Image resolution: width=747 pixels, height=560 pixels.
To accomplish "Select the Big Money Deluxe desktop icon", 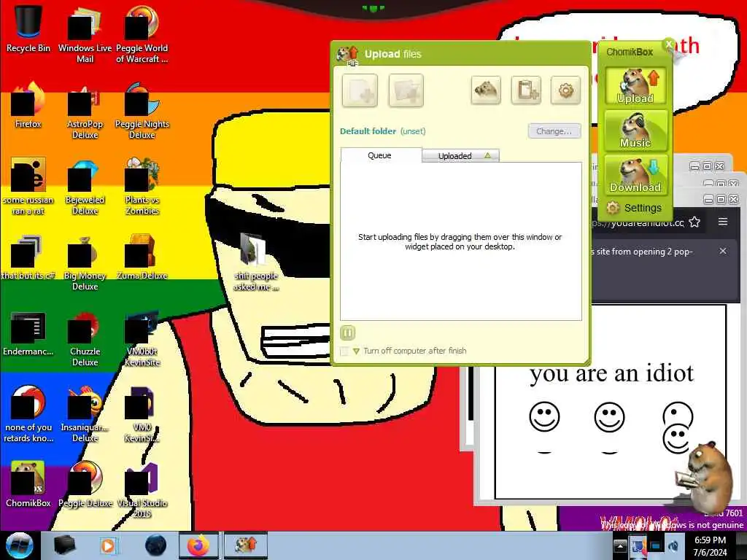I will pyautogui.click(x=85, y=262).
